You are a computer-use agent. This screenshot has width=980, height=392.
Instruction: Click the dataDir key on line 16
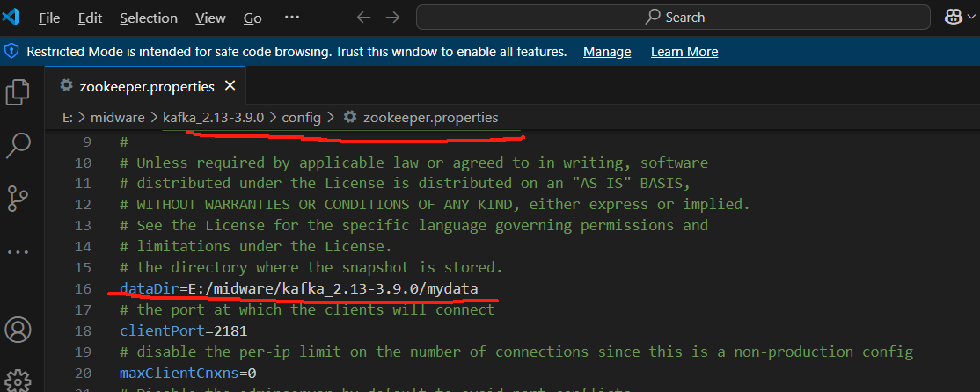pyautogui.click(x=150, y=288)
